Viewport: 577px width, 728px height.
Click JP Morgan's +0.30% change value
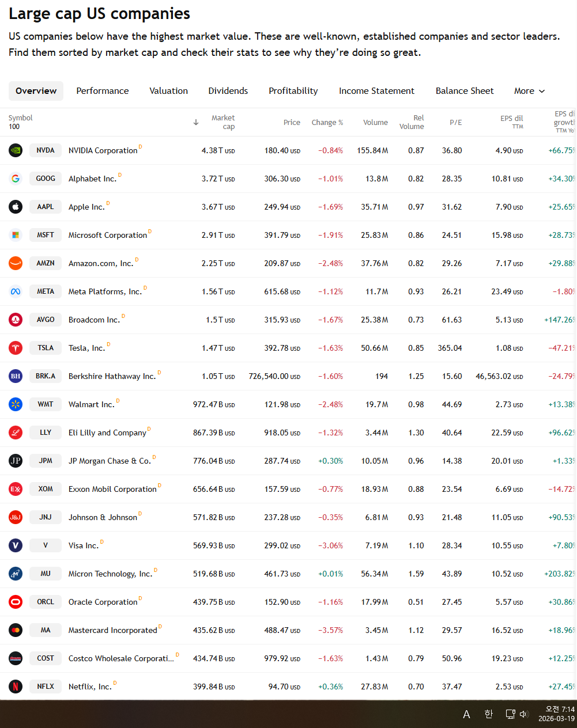(330, 461)
